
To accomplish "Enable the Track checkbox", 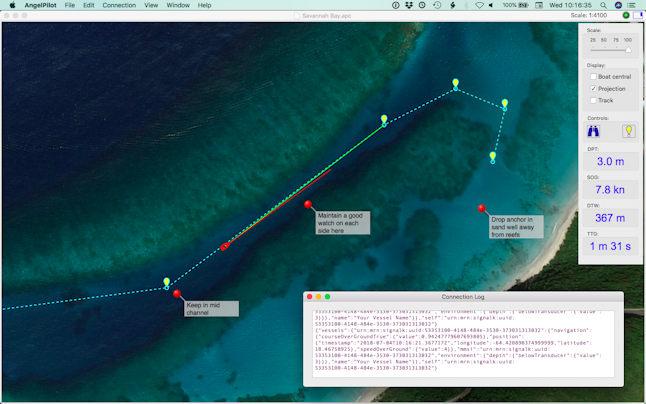I will tap(593, 100).
